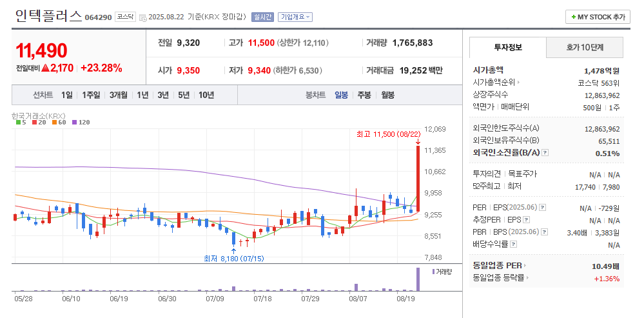644x318 pixels.
Task: Click the 동일업종 PER value 10.49배
Action: 605,266
